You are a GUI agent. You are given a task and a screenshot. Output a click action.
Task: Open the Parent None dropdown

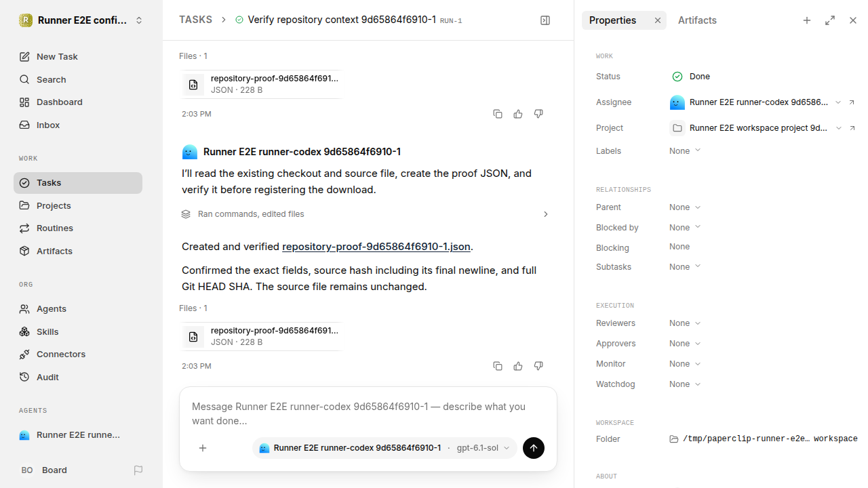pos(685,207)
